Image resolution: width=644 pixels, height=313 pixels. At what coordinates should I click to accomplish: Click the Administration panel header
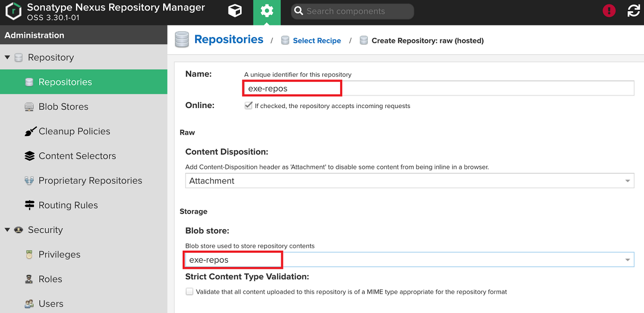pos(84,35)
